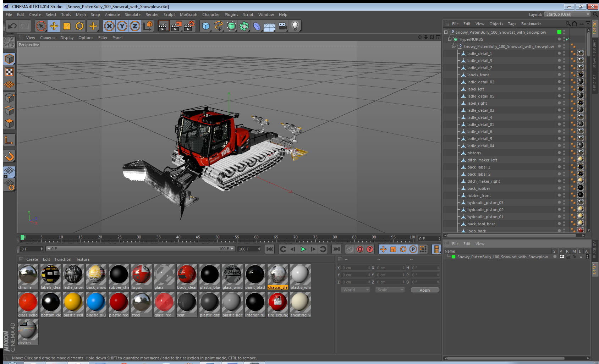Select the glass_yellow material swatch

coord(28,304)
